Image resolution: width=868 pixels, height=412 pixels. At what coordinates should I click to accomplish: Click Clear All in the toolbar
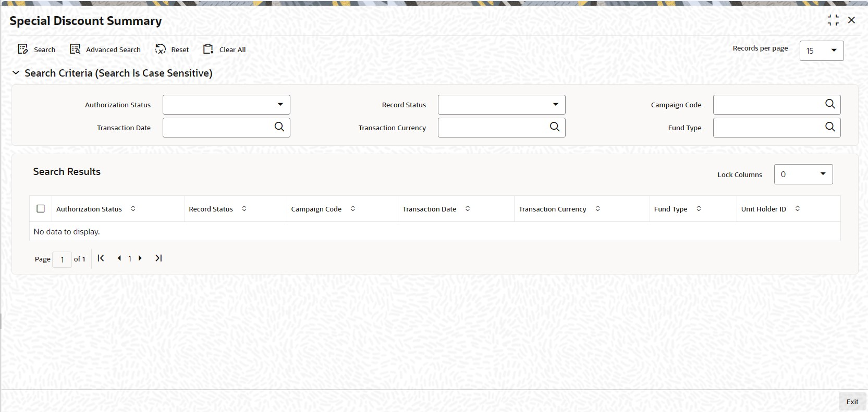point(224,49)
